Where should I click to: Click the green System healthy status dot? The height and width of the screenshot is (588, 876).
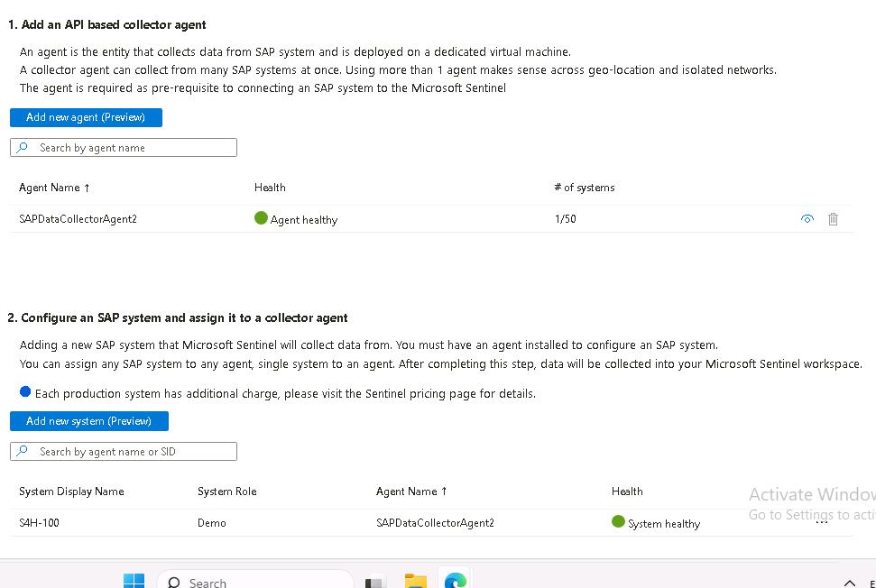(618, 522)
